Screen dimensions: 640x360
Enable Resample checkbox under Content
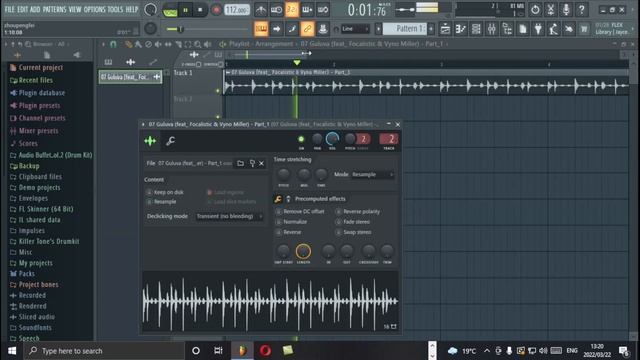click(149, 202)
